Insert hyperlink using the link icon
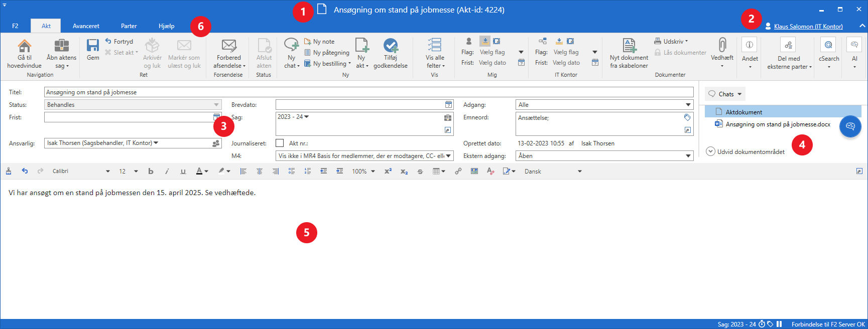The width and height of the screenshot is (868, 329). pyautogui.click(x=458, y=172)
